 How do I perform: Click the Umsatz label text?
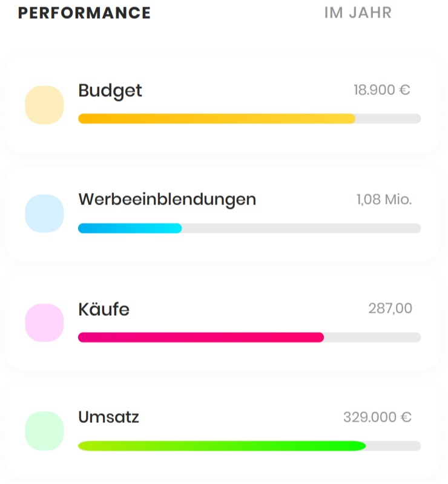point(108,417)
